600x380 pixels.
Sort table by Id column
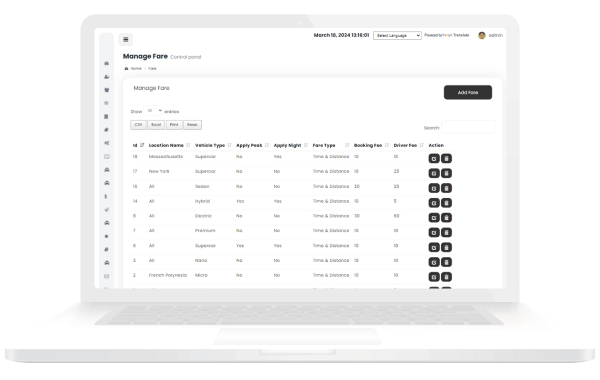pos(138,145)
